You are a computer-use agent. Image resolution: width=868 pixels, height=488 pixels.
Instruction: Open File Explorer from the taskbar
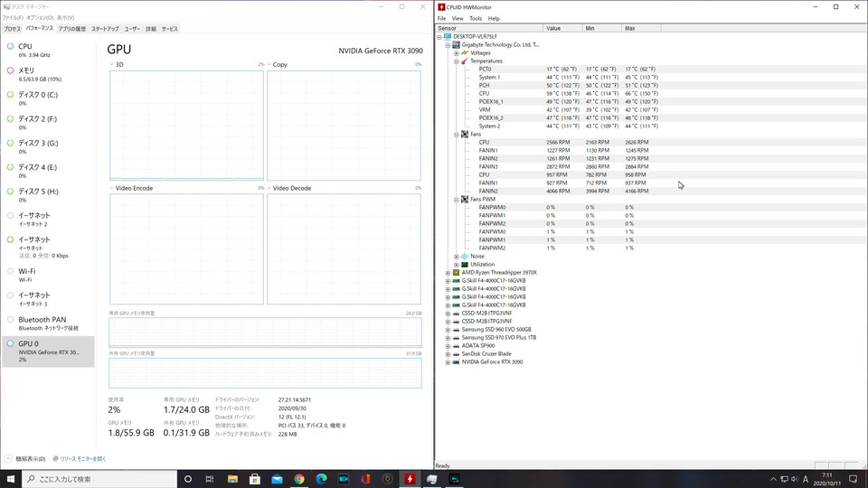[232, 479]
